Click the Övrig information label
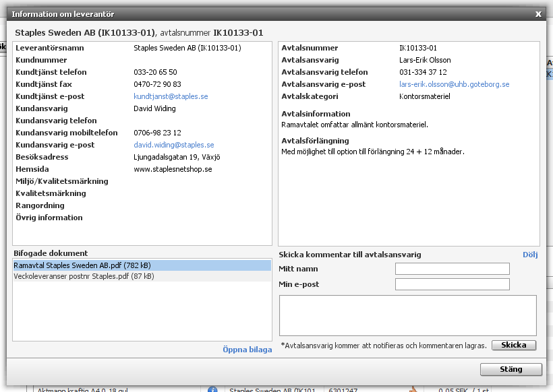553x392 pixels. [x=49, y=218]
